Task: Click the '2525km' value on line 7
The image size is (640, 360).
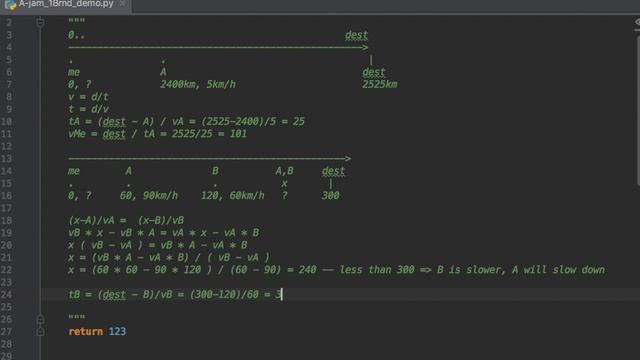Action: (380, 84)
